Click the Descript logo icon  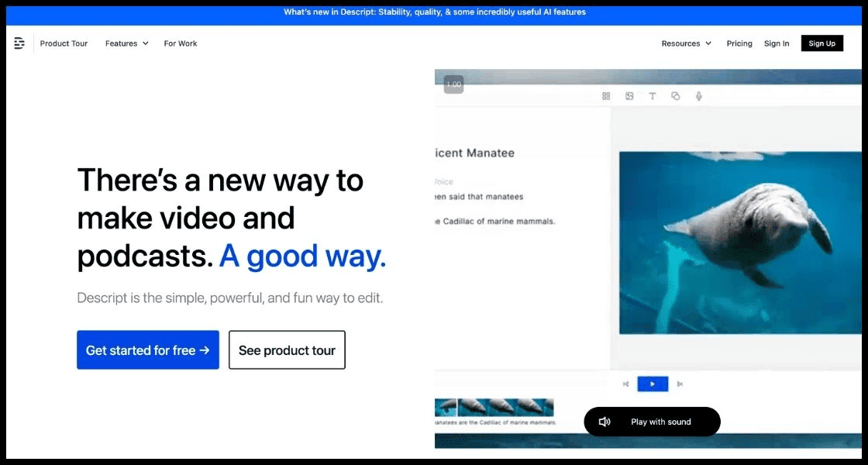pos(19,43)
